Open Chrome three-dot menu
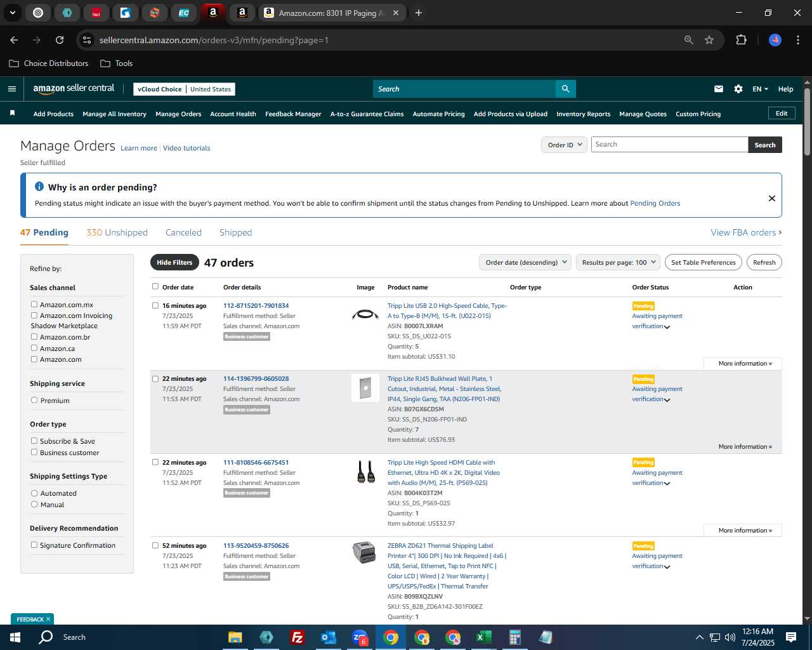This screenshot has width=812, height=650. pyautogui.click(x=797, y=40)
